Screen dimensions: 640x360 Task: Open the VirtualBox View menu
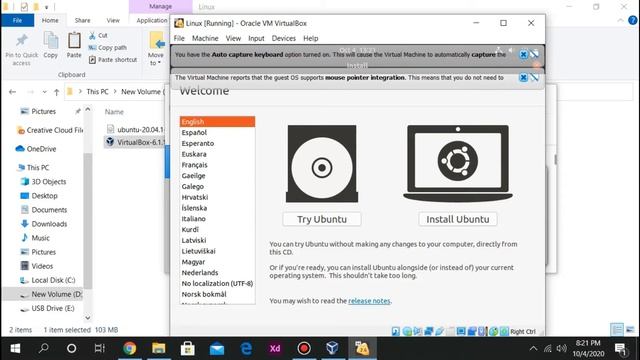233,38
